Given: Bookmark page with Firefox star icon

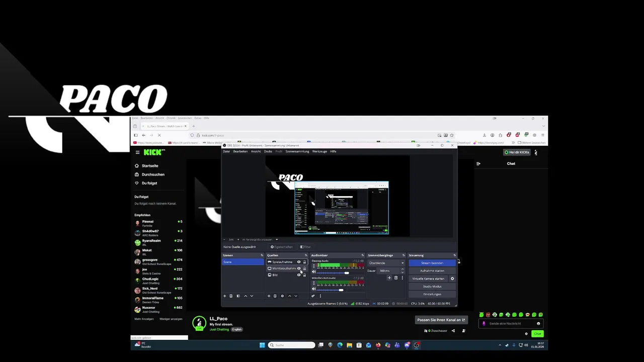Looking at the screenshot, I should pos(452,135).
